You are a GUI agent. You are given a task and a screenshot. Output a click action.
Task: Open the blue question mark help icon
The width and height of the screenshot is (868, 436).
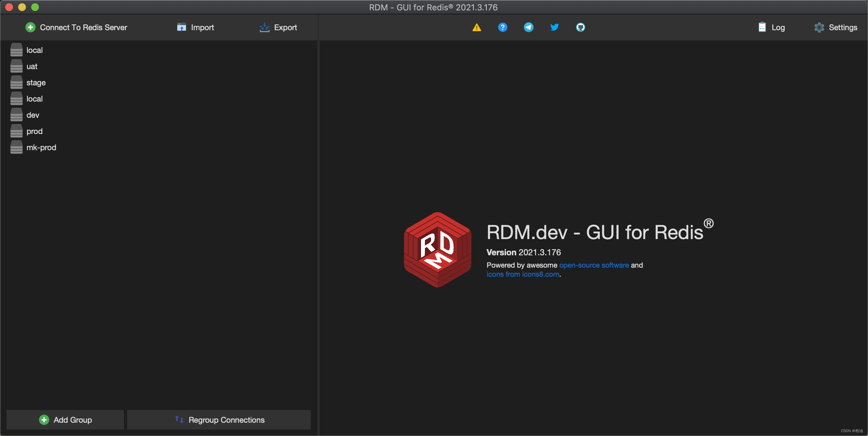[502, 27]
